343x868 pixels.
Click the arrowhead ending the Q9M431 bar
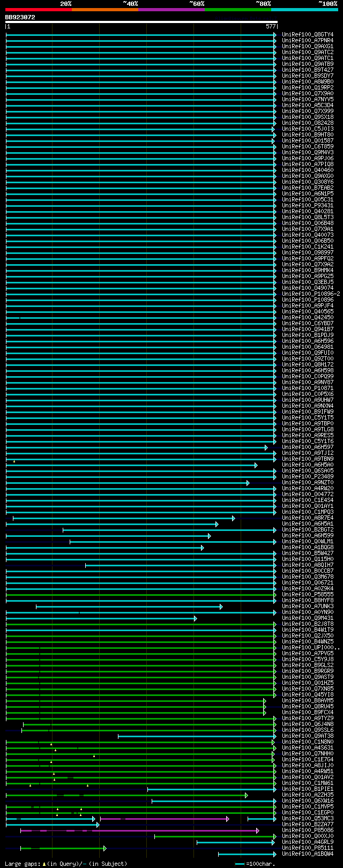click(195, 618)
